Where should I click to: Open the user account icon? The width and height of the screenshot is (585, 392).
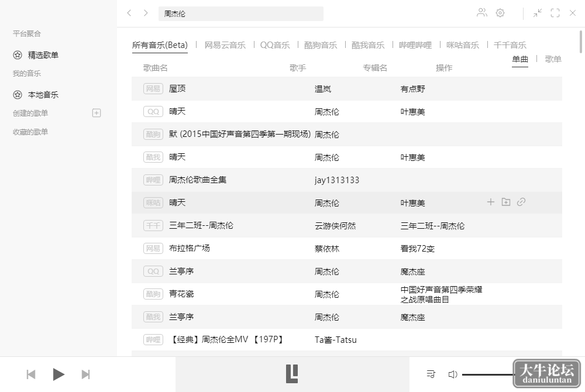click(482, 13)
